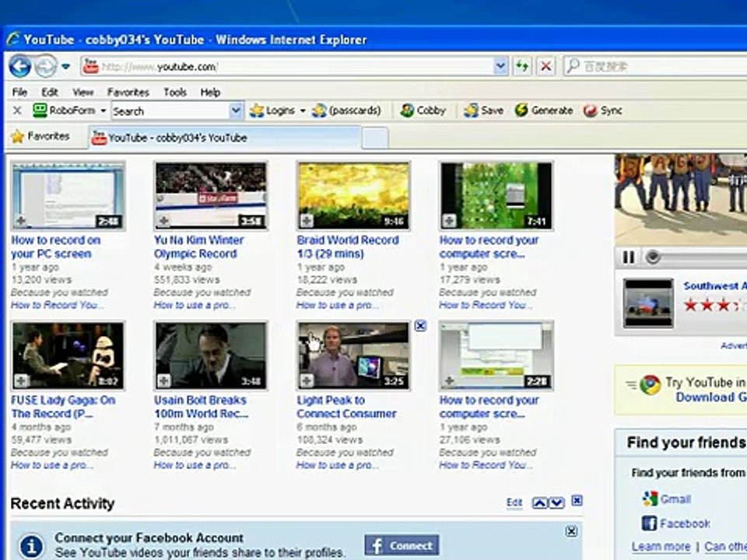Screen dimensions: 747x560
Task: Click the Stop loading red X icon
Action: coord(546,66)
